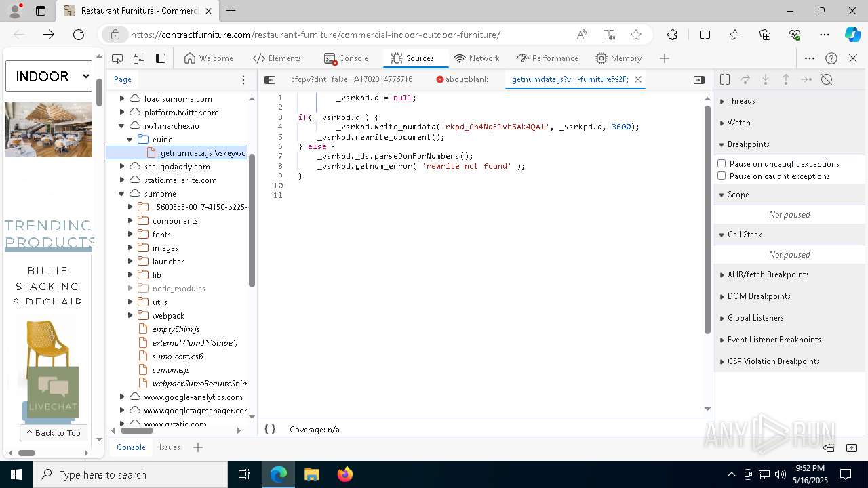Open the Extensions icon in toolbar

click(x=672, y=35)
